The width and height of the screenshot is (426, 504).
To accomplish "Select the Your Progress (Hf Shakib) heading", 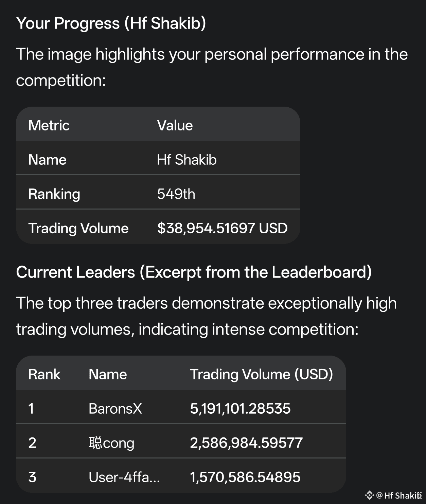I will coord(111,23).
